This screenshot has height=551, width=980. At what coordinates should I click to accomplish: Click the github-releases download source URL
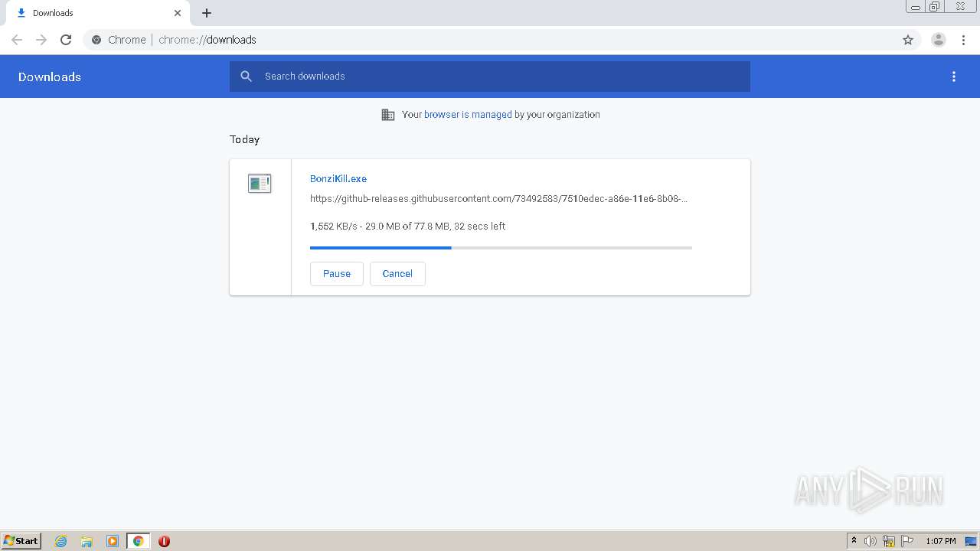click(x=498, y=199)
